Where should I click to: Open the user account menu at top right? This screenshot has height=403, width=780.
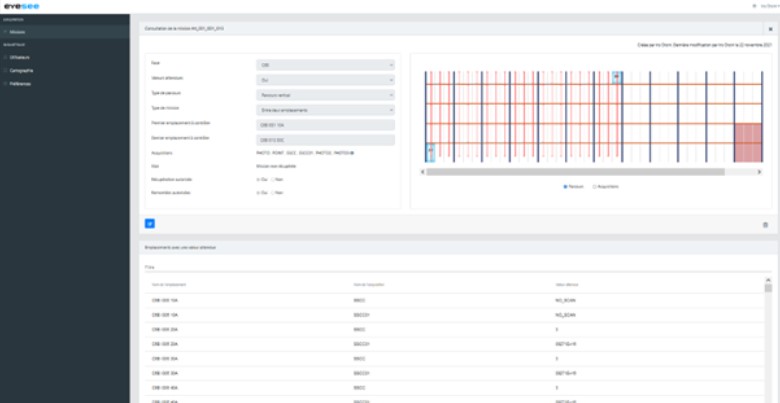pyautogui.click(x=769, y=6)
